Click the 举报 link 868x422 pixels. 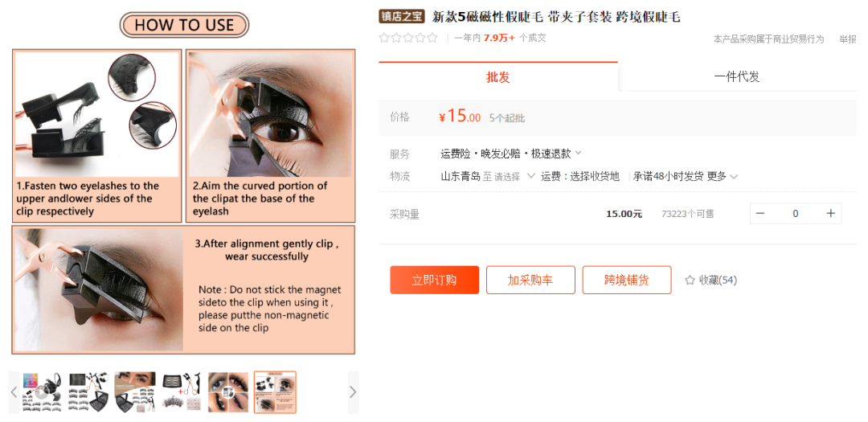(x=848, y=39)
